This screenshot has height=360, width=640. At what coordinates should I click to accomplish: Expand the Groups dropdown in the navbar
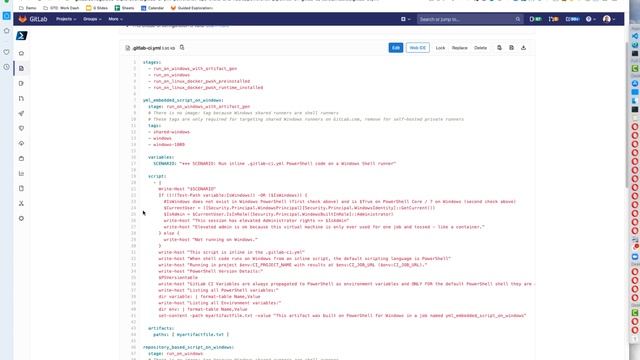coord(92,19)
